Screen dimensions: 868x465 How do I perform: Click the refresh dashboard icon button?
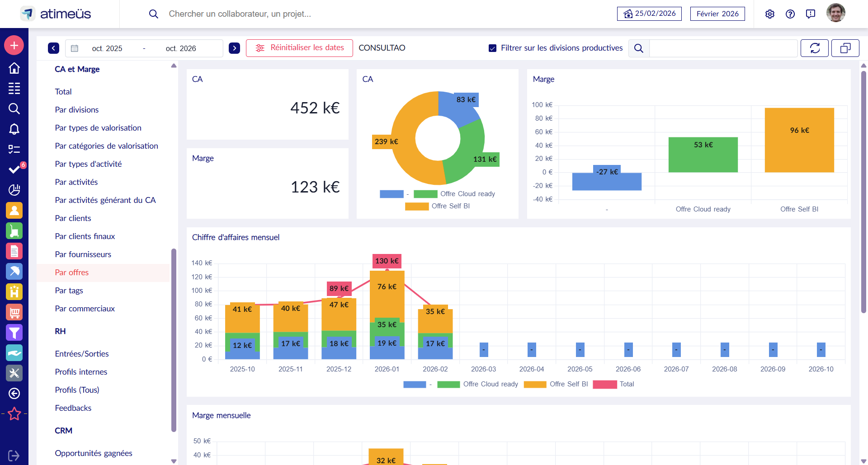(814, 48)
